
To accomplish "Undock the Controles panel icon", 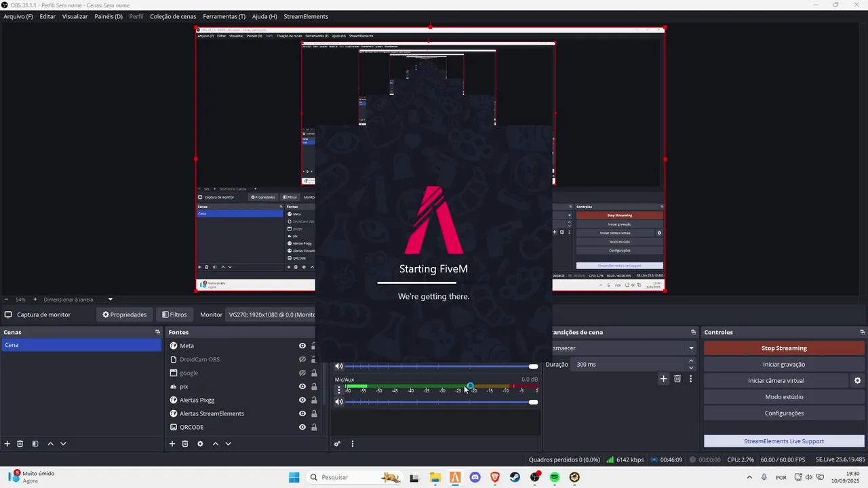I will point(863,332).
